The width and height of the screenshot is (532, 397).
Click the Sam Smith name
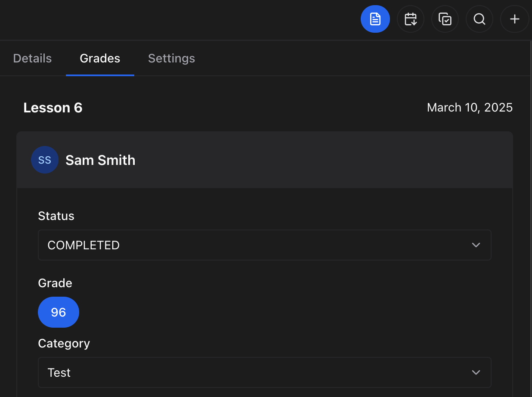point(100,160)
